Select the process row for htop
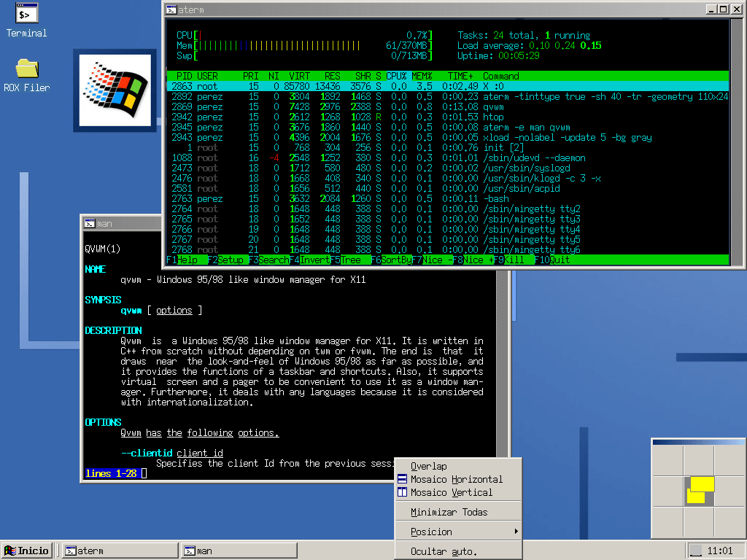This screenshot has width=747, height=560. [x=447, y=117]
